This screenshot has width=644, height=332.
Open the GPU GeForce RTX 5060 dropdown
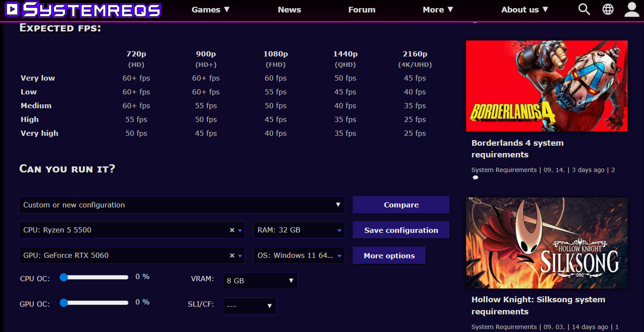pos(132,255)
